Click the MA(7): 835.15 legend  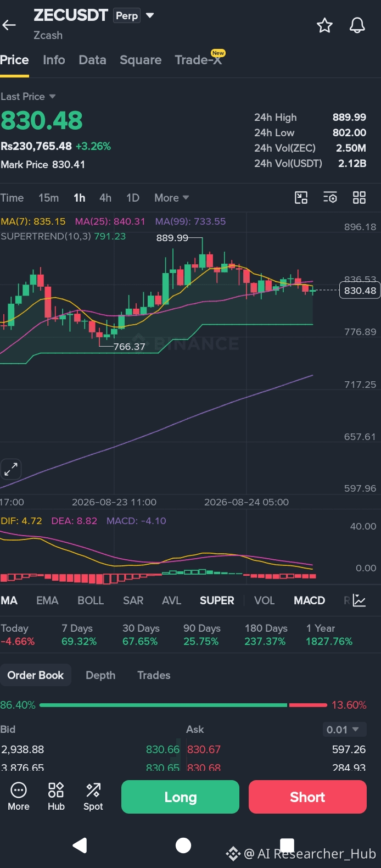(x=33, y=221)
